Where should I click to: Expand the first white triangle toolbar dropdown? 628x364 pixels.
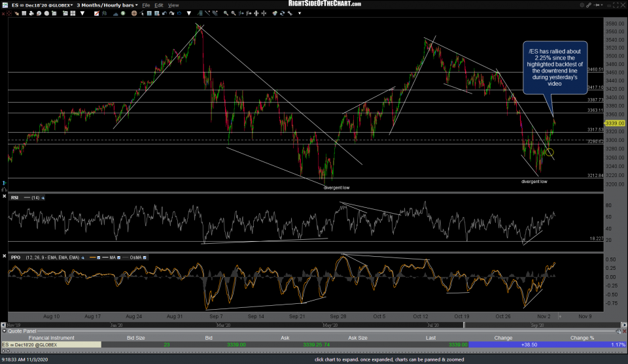[x=82, y=13]
